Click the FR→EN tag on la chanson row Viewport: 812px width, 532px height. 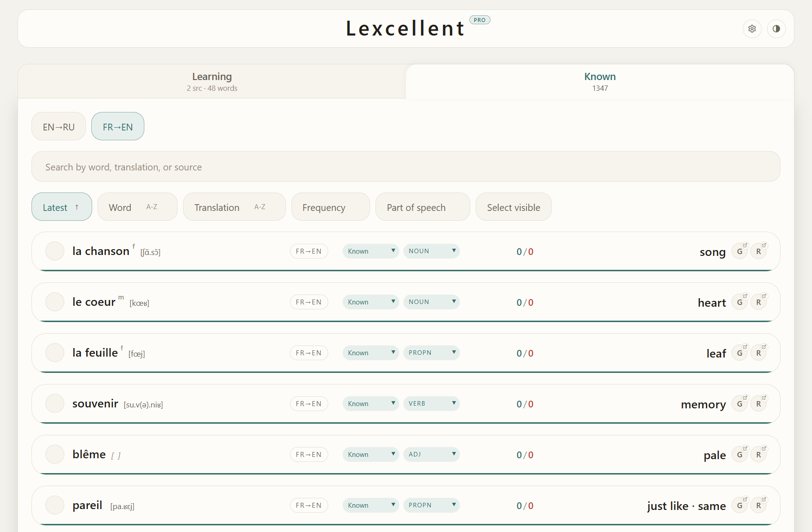(x=309, y=251)
